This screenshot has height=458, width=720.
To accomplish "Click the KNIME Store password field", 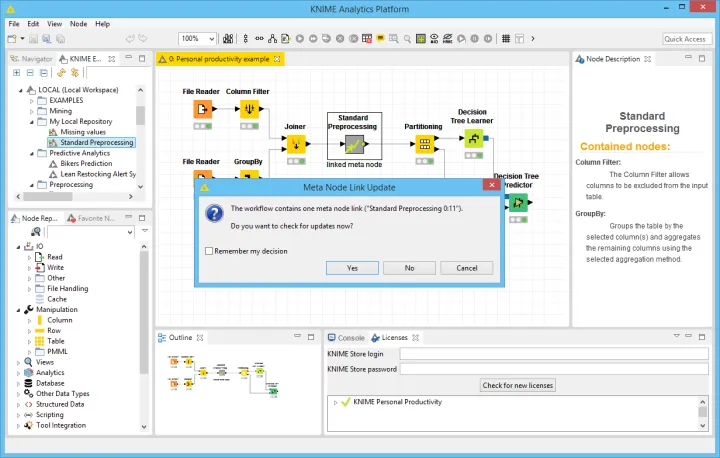I will click(554, 369).
